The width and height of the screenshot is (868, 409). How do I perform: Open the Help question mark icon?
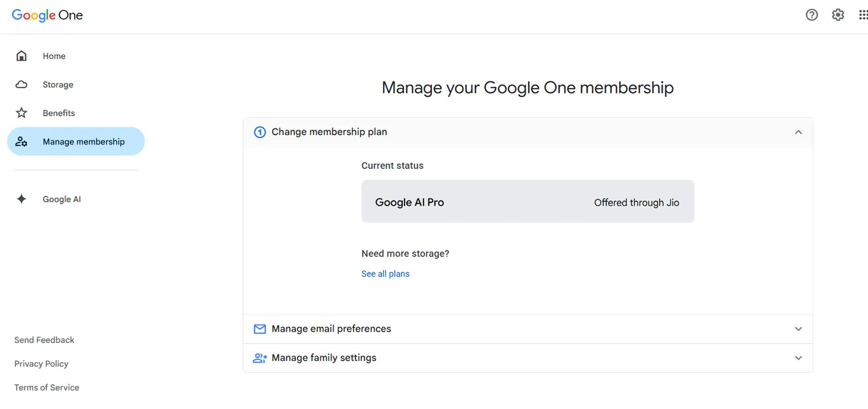tap(812, 15)
